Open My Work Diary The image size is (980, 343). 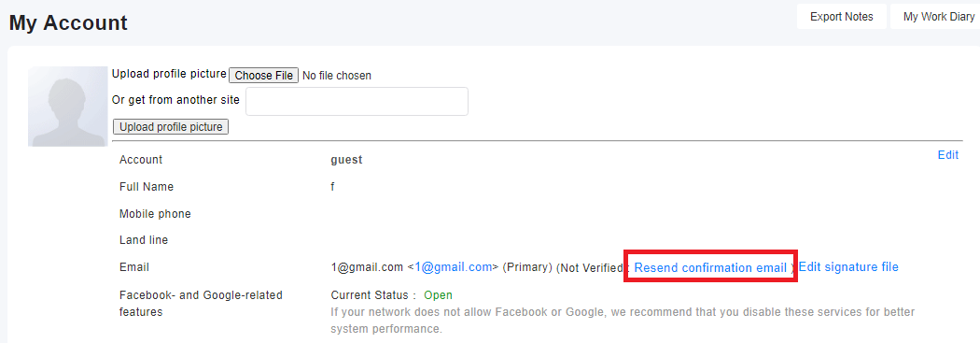(937, 17)
